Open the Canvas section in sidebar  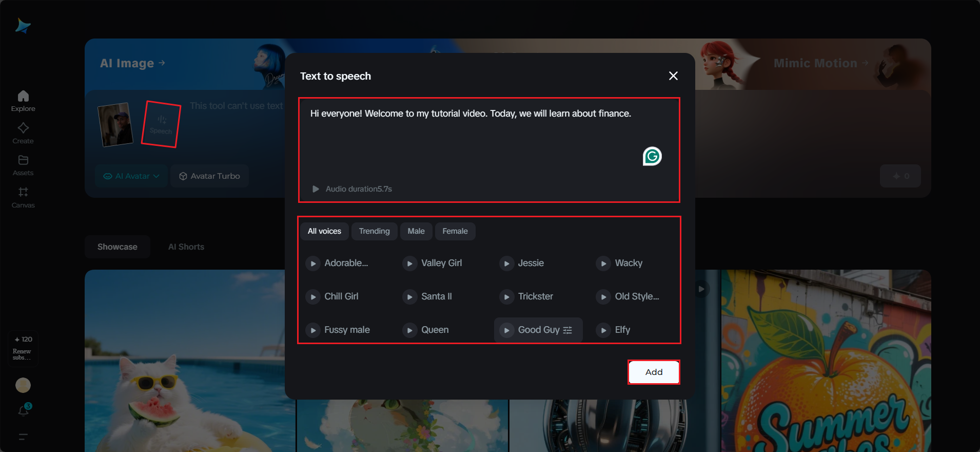click(23, 198)
